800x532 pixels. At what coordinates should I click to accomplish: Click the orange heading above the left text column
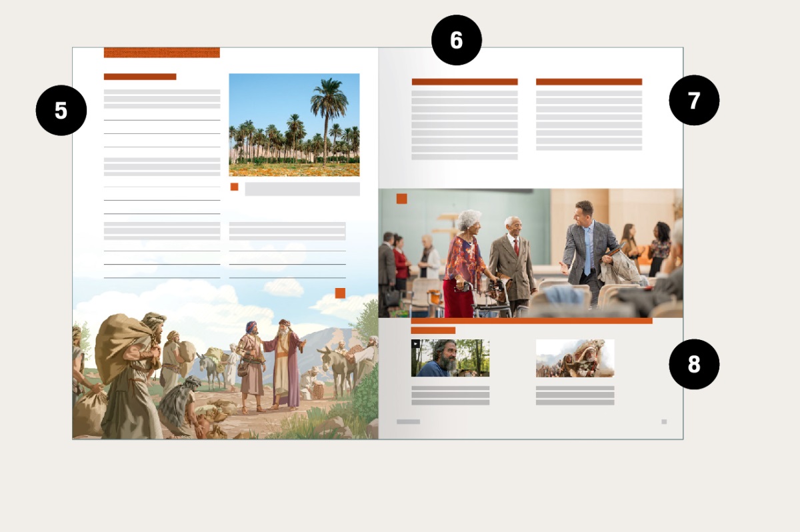[140, 77]
